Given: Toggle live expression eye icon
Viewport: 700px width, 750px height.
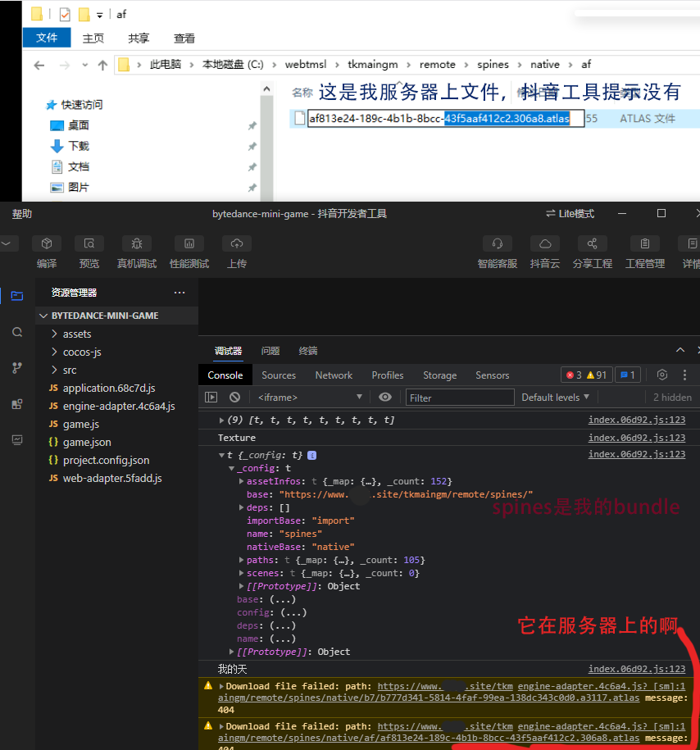Looking at the screenshot, I should point(385,397).
